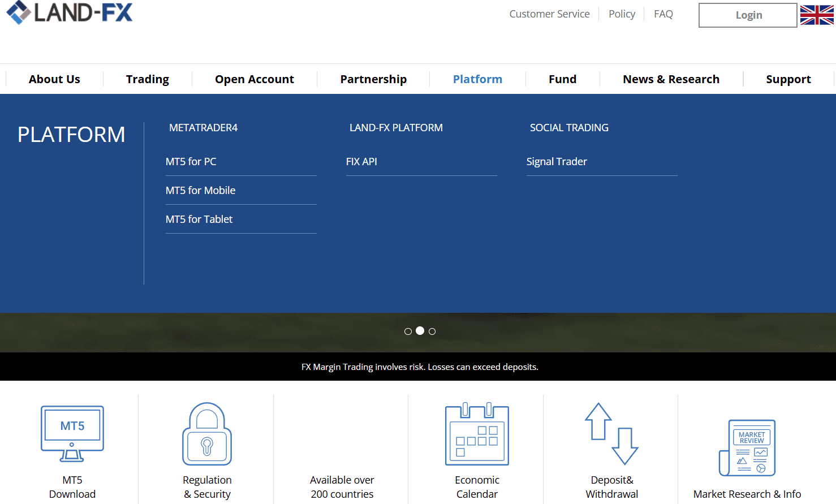
Task: Click the Deposit & Withdrawal arrows icon
Action: click(x=611, y=434)
